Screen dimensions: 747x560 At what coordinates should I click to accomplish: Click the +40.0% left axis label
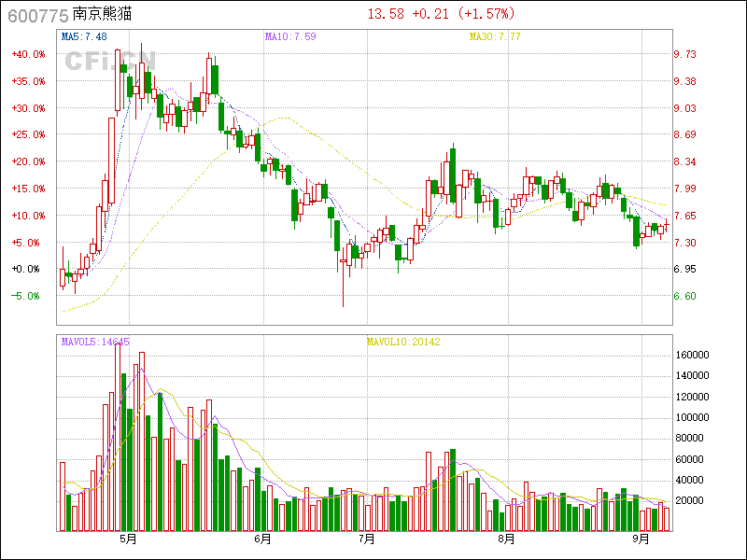[x=28, y=54]
